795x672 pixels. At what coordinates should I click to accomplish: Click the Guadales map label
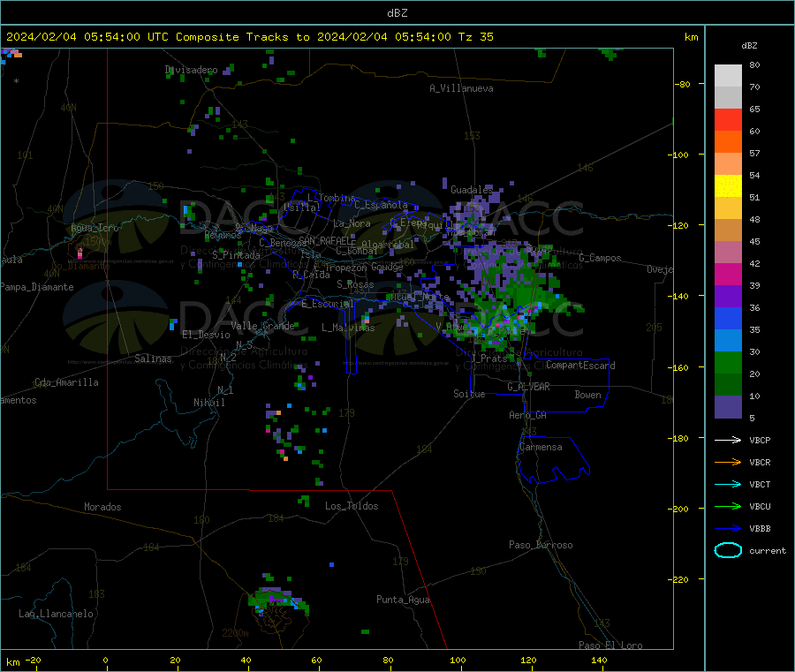coord(472,190)
